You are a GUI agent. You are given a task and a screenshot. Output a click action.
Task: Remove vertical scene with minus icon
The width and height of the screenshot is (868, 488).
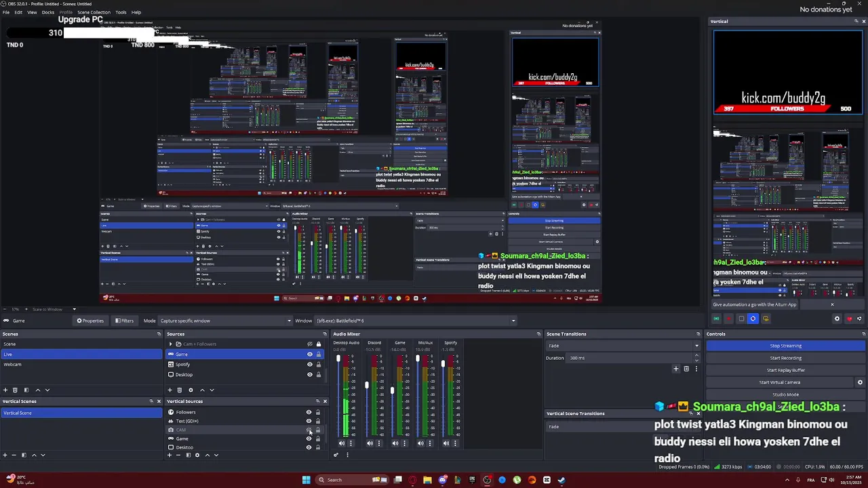(x=14, y=455)
